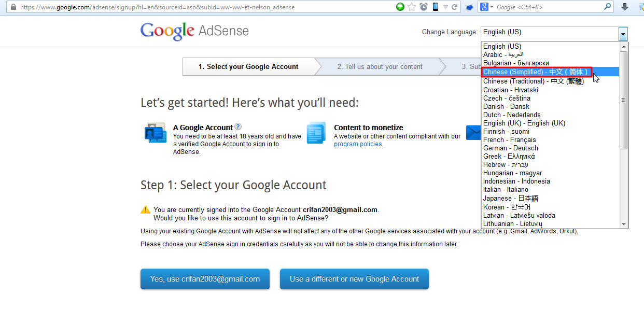Click the bookmark star icon in address bar
644x323 pixels.
click(x=412, y=7)
